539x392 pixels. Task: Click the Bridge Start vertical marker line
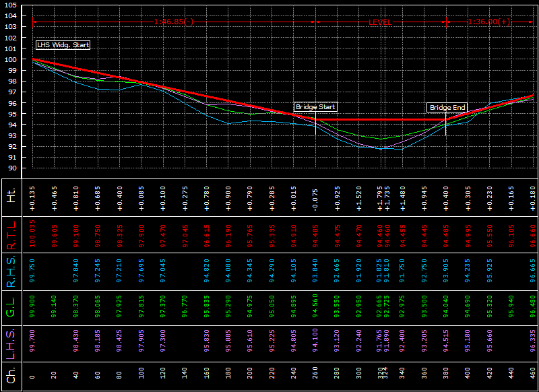click(x=314, y=128)
